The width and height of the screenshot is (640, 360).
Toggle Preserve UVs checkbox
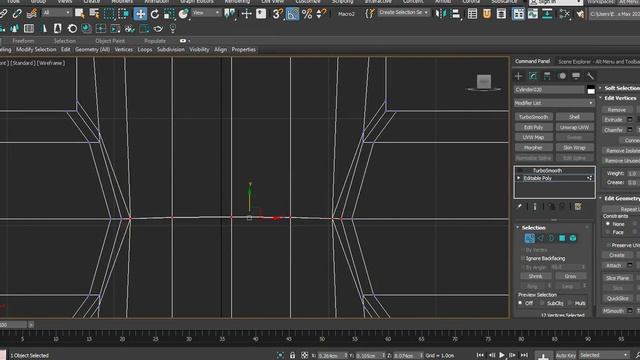pyautogui.click(x=608, y=245)
